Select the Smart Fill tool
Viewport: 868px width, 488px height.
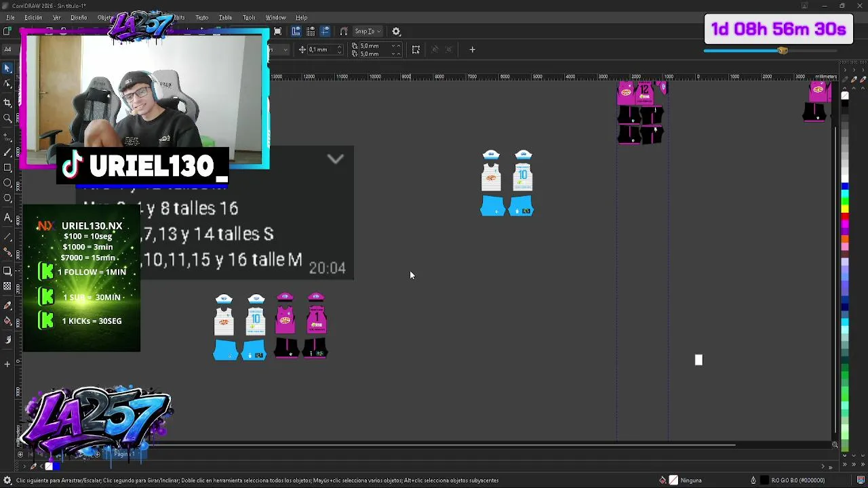pyautogui.click(x=7, y=340)
